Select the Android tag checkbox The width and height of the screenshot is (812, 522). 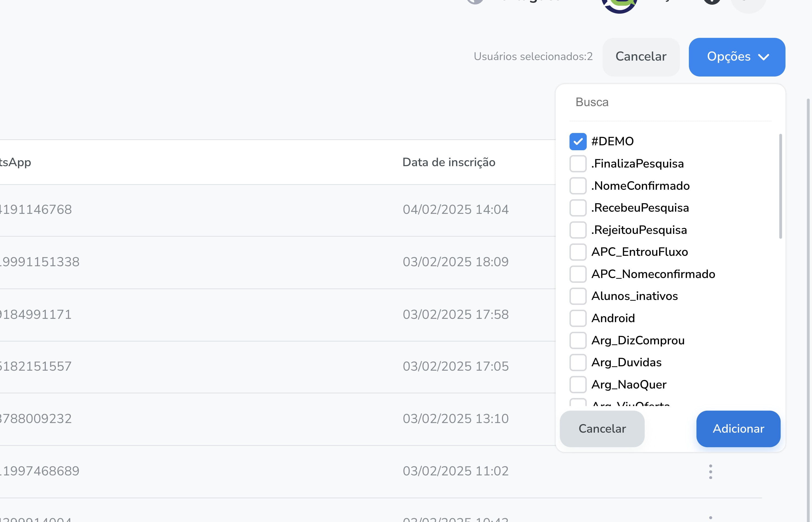pyautogui.click(x=578, y=318)
